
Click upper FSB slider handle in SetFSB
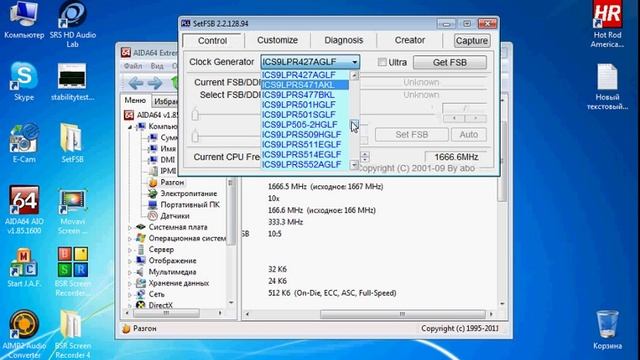pyautogui.click(x=195, y=114)
